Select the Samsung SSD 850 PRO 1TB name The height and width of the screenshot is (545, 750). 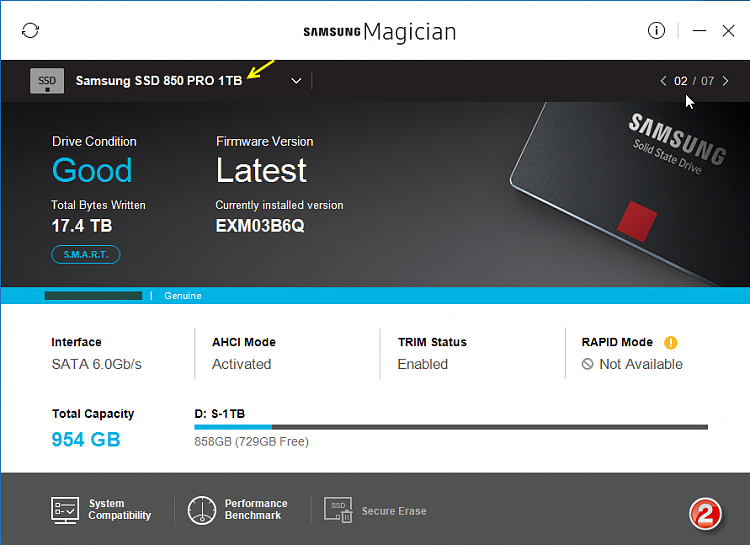point(159,80)
